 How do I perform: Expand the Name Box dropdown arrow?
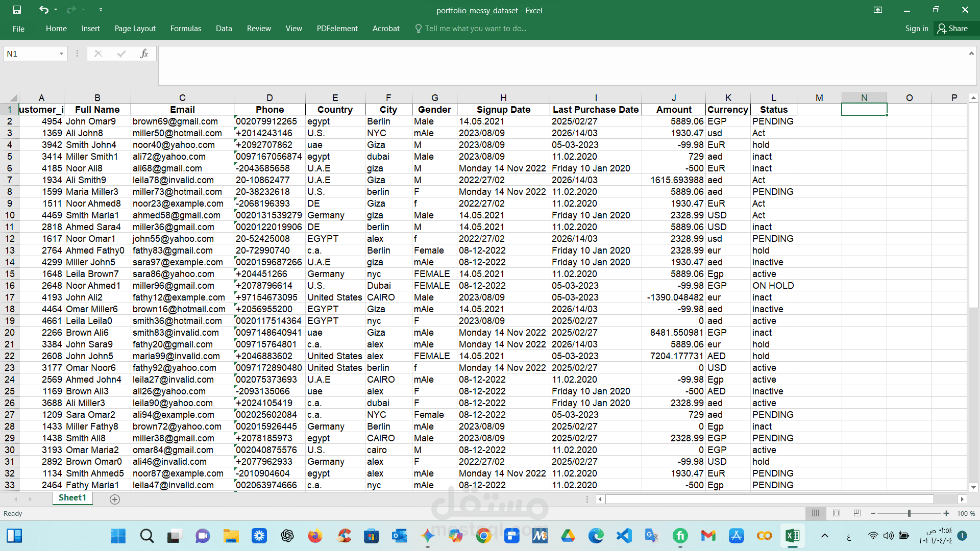(61, 54)
